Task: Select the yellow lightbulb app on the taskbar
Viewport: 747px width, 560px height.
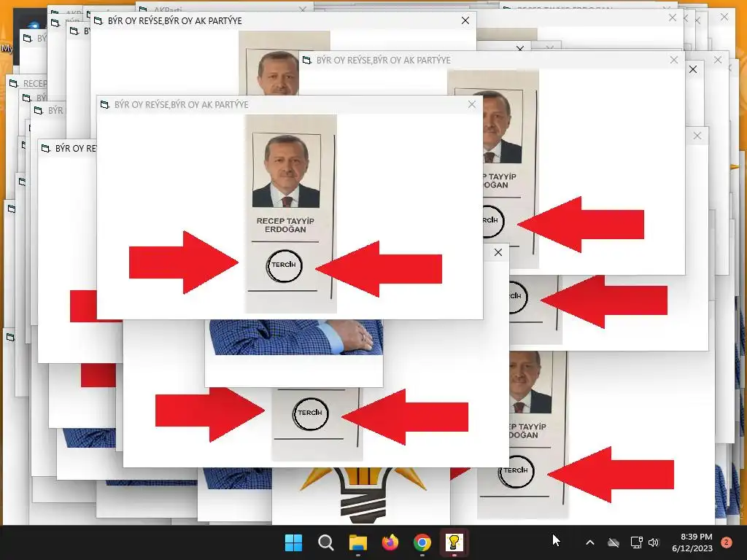Action: point(454,542)
